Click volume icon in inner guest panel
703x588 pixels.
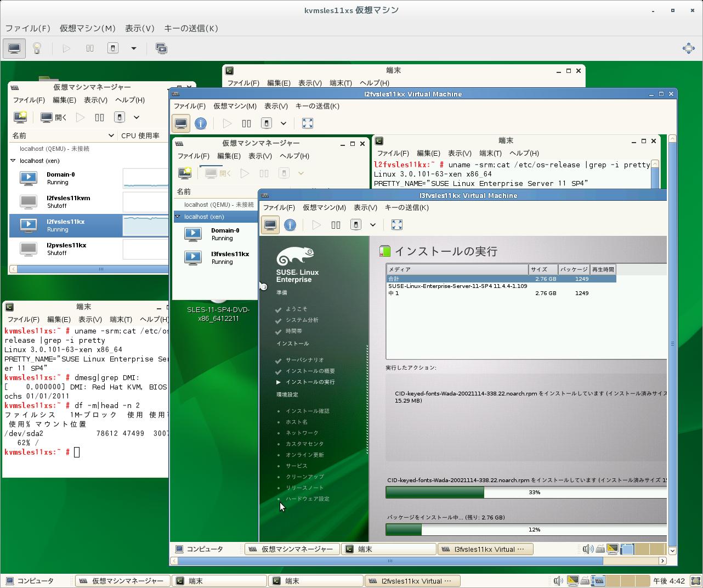[587, 549]
